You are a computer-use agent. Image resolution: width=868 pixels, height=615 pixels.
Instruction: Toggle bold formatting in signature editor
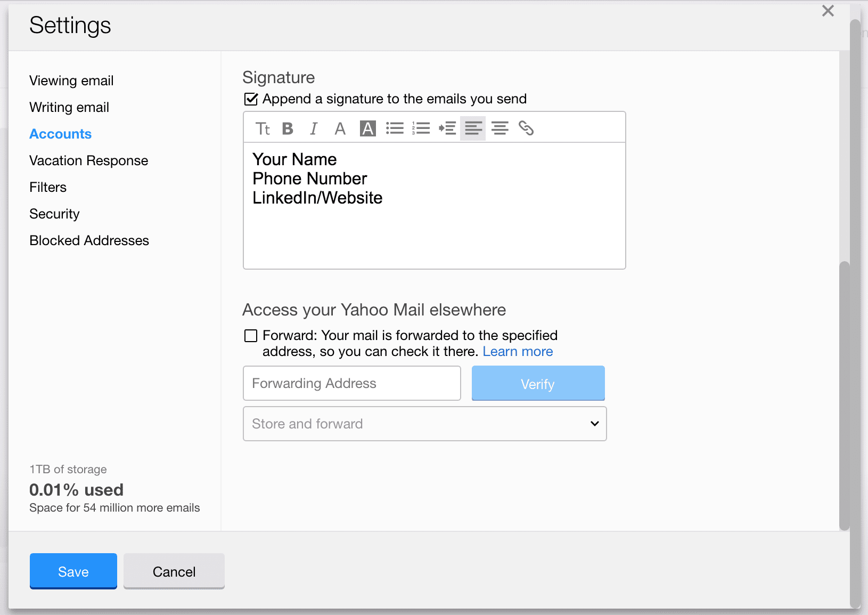coord(288,128)
